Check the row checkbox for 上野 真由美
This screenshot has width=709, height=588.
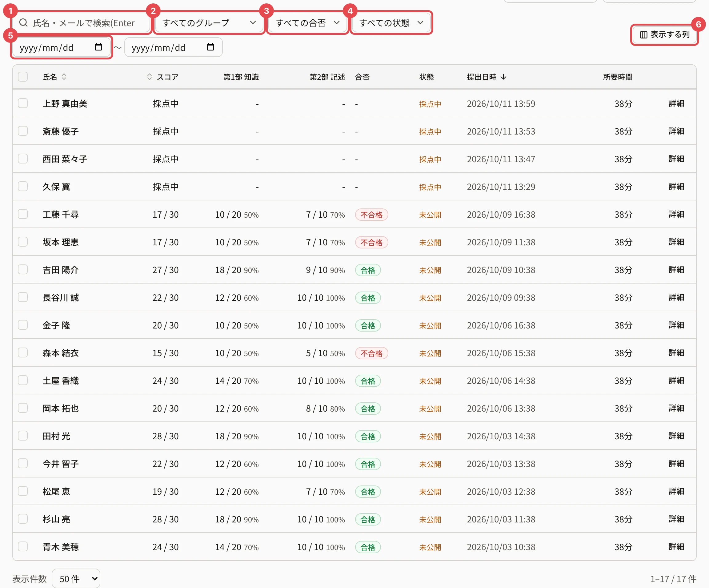(x=23, y=103)
